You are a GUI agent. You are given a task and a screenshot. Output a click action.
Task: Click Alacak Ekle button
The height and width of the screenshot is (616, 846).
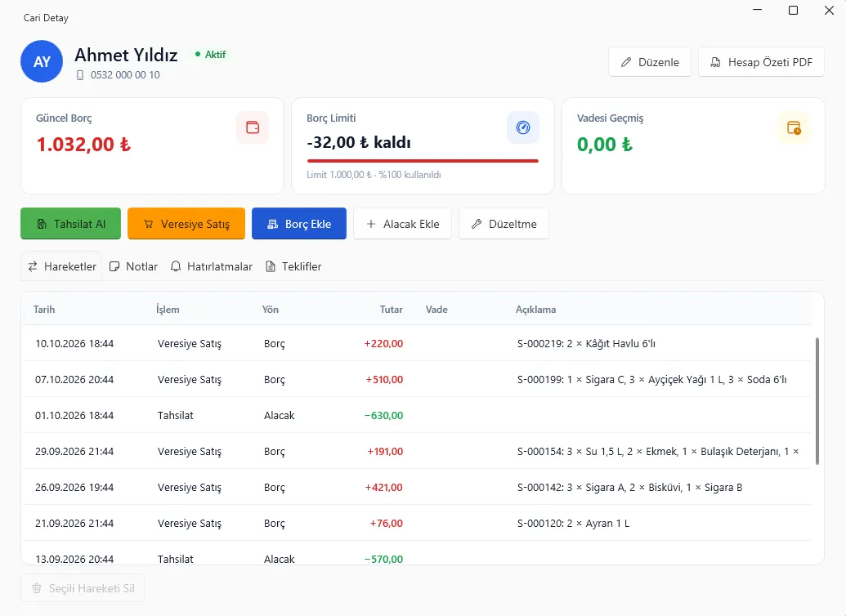pos(402,224)
